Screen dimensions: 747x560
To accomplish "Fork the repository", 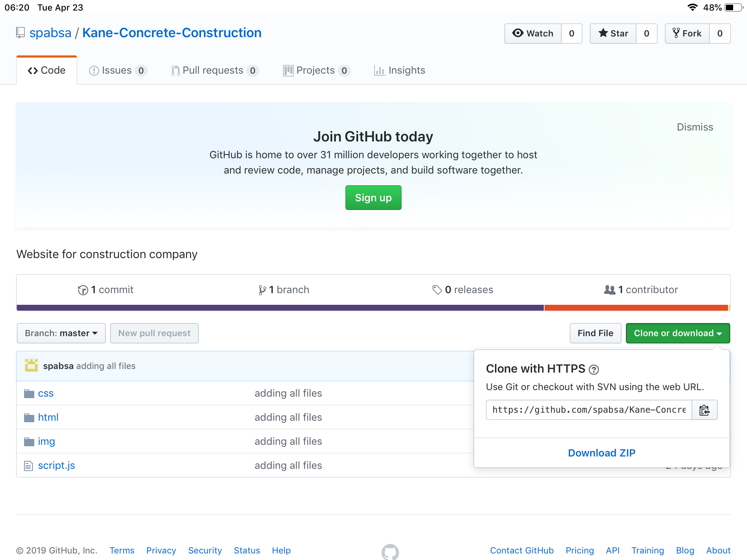I will (688, 34).
